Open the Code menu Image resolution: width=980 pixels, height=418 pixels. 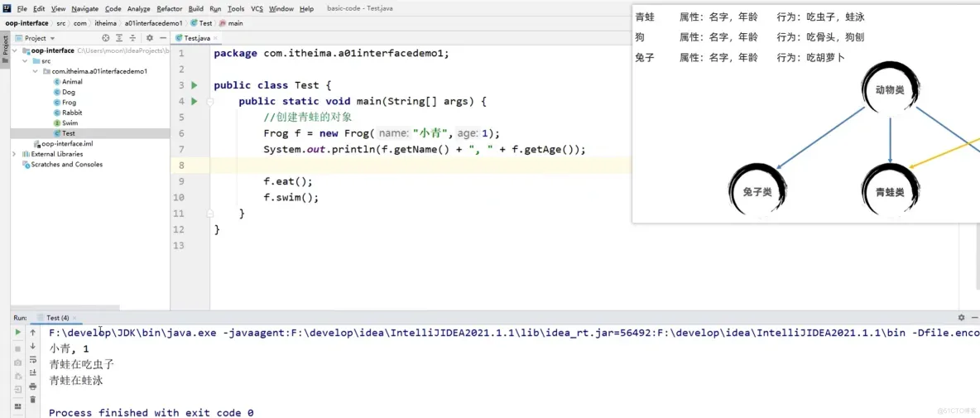pyautogui.click(x=113, y=9)
